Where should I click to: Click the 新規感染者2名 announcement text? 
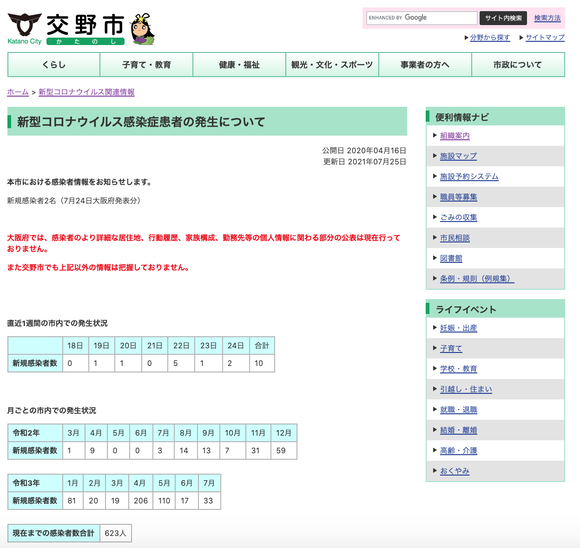[74, 201]
